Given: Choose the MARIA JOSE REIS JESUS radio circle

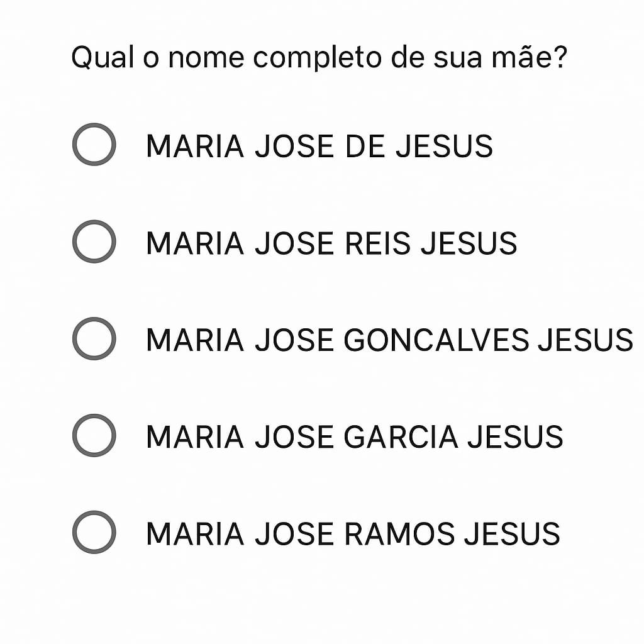Looking at the screenshot, I should pyautogui.click(x=94, y=241).
